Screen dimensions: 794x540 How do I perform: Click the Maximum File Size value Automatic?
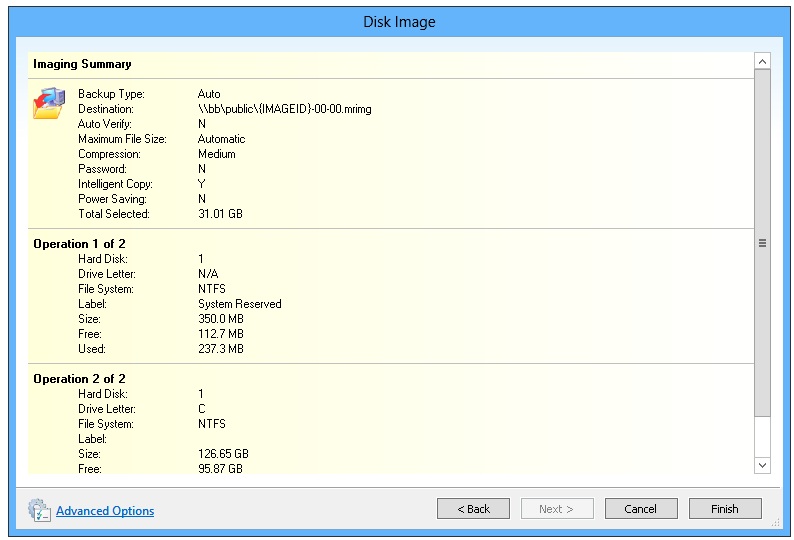point(221,139)
